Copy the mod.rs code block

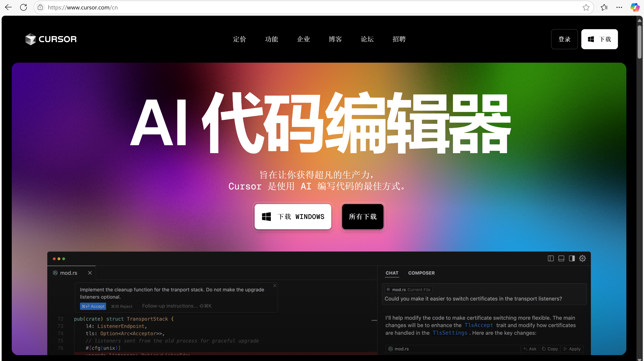550,349
